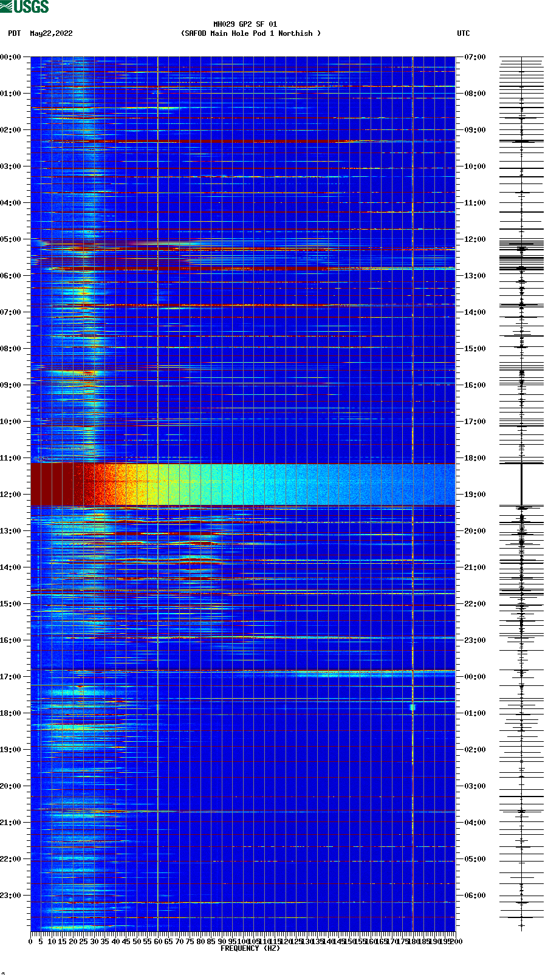
Task: Click the 05:00 UTC label on right axis
Action: pos(475,859)
